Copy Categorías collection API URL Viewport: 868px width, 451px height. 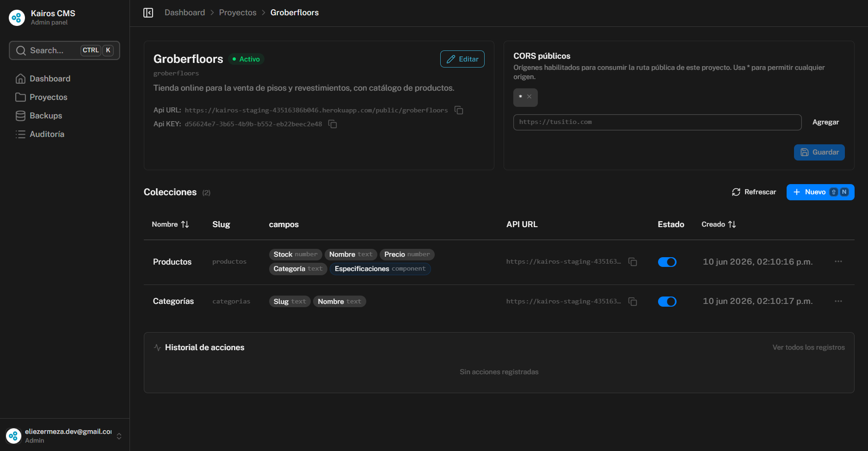(633, 302)
